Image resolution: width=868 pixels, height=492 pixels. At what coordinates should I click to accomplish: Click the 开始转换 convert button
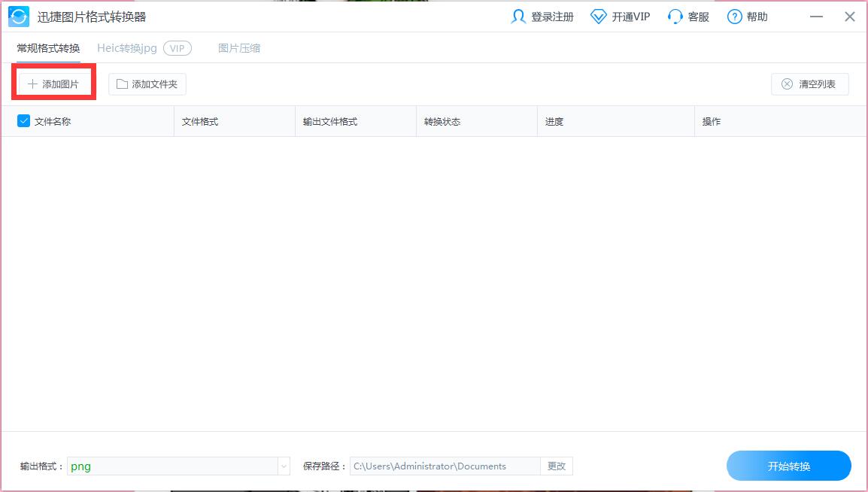pyautogui.click(x=788, y=466)
